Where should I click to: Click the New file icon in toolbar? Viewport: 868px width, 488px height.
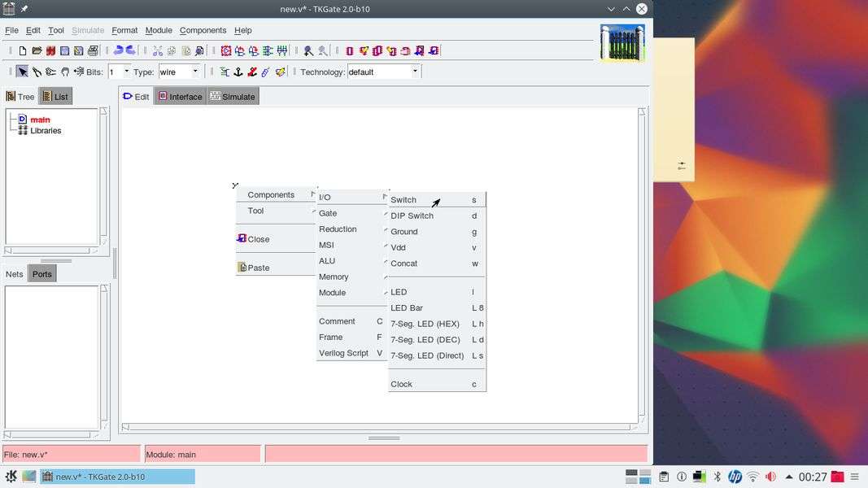coord(23,50)
